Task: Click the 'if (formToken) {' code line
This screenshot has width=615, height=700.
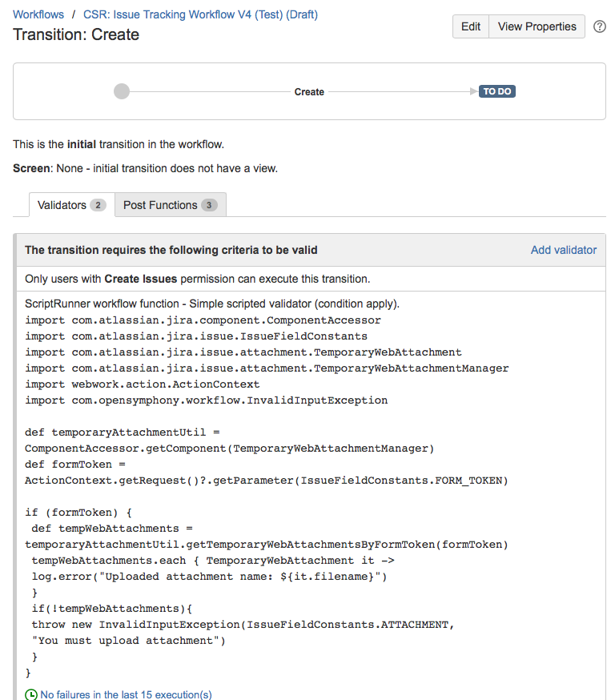Action: pos(78,513)
